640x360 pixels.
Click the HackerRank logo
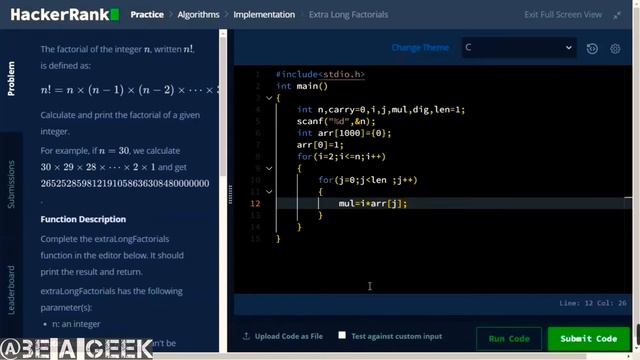point(65,15)
